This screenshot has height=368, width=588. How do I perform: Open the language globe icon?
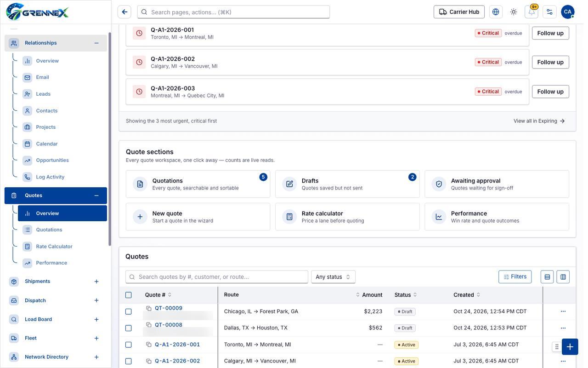click(496, 12)
